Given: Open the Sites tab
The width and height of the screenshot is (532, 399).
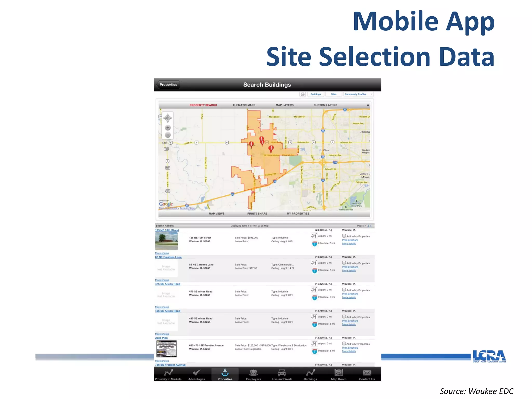Looking at the screenshot, I should pos(334,94).
